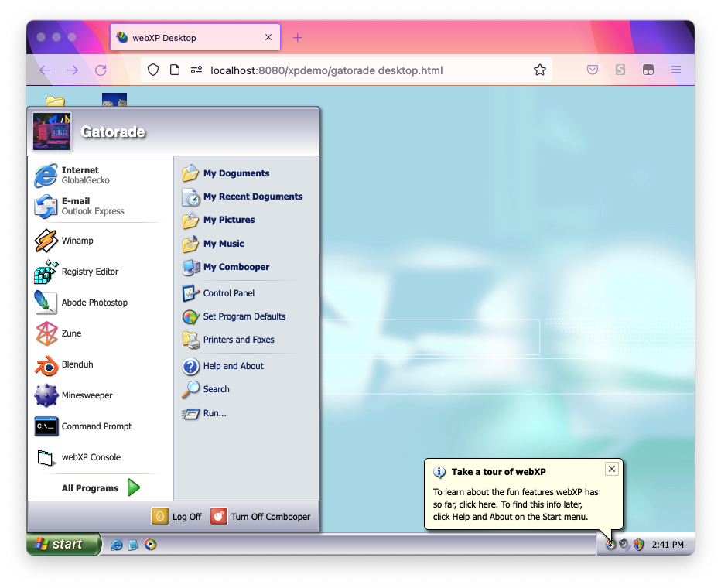Launch webXP Console
721x588 pixels.
click(91, 457)
